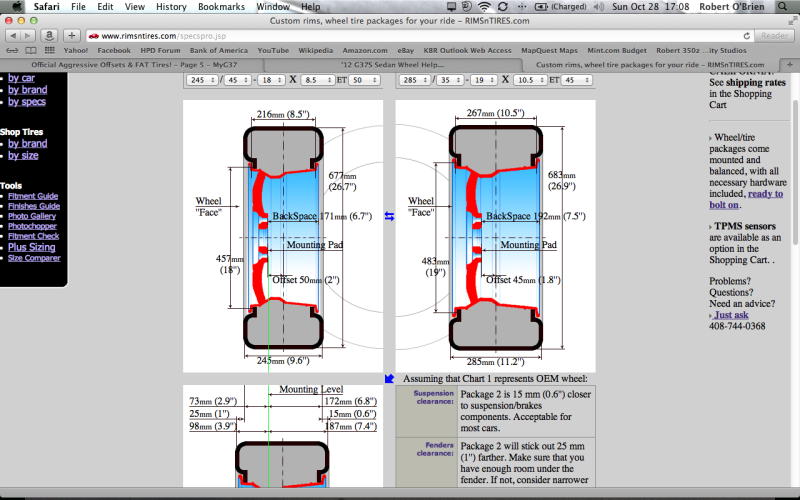Click the Safari back navigation arrow
The image size is (800, 500).
pos(12,35)
